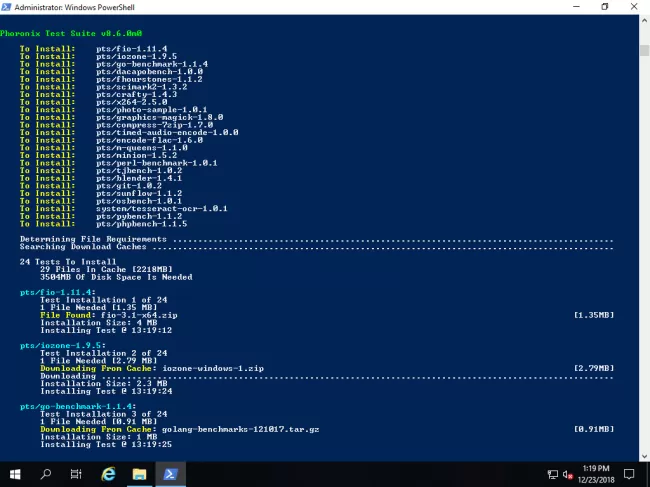Click the [2.79MB] size value on right
Screen dimensions: 650x487
click(x=594, y=368)
